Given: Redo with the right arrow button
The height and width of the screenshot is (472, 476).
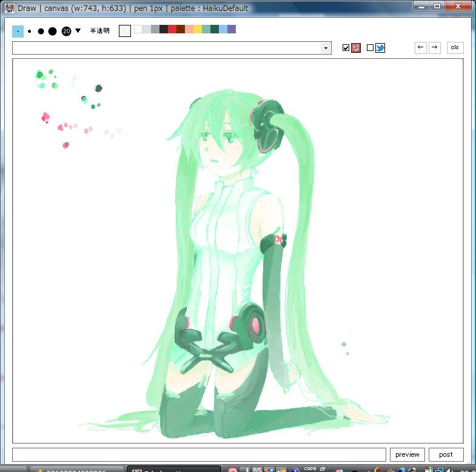Looking at the screenshot, I should click(x=434, y=47).
